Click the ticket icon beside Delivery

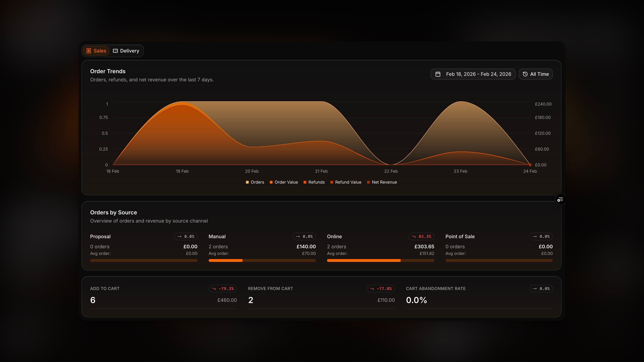pyautogui.click(x=116, y=51)
